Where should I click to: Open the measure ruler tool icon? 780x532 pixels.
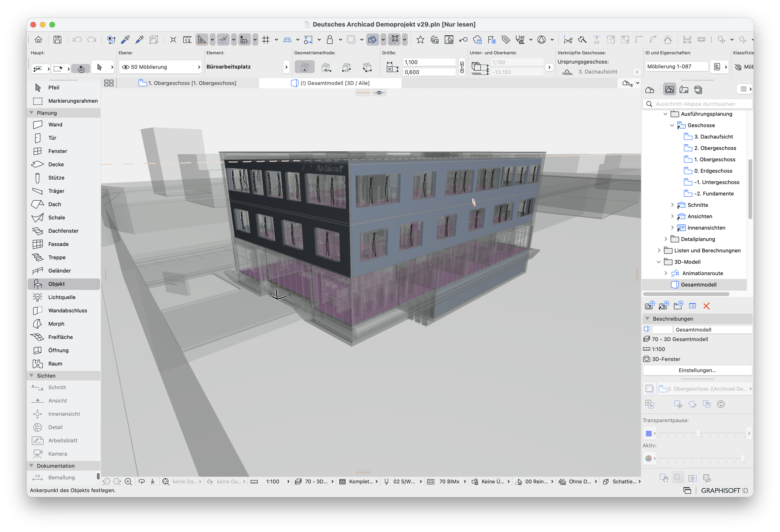point(187,40)
